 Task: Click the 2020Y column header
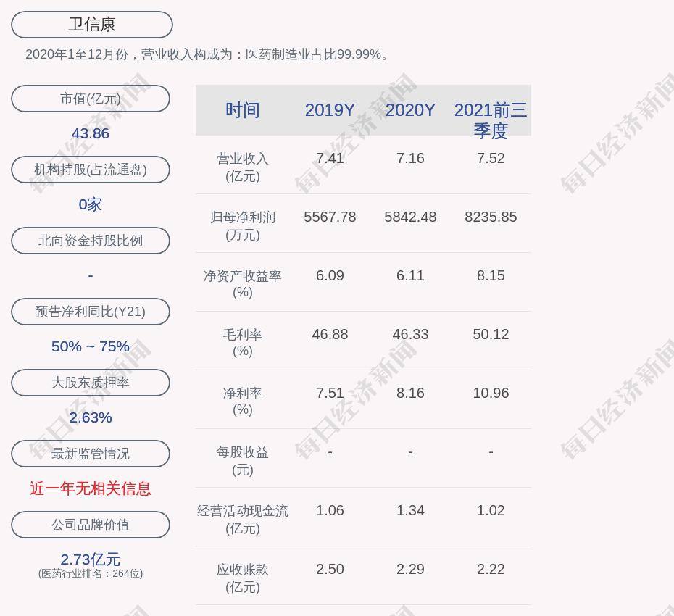(x=410, y=110)
